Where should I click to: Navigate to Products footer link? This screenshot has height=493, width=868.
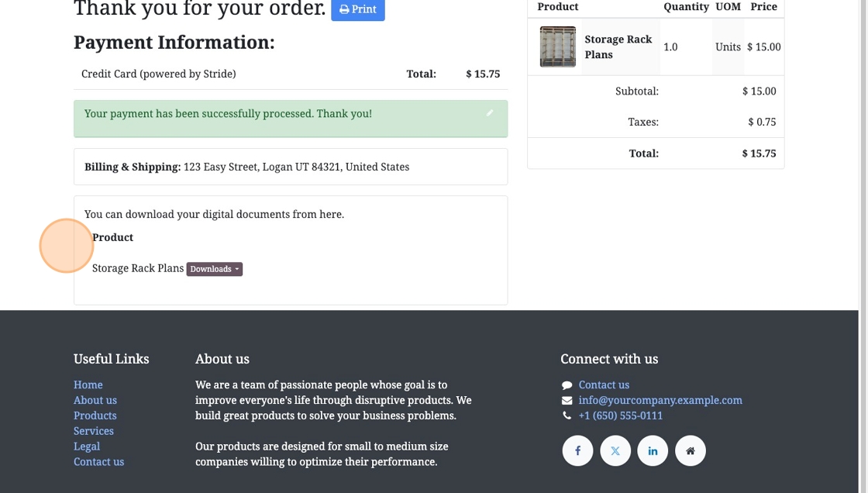pos(95,415)
